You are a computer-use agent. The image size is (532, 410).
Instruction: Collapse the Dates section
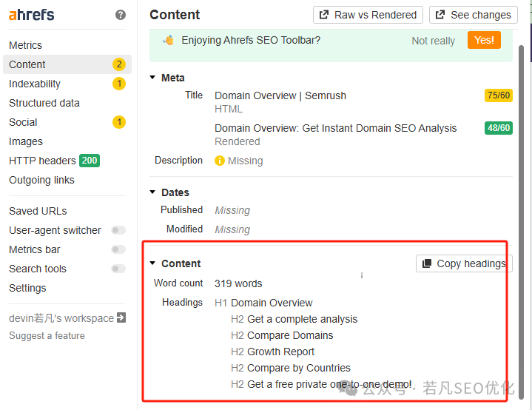(153, 192)
